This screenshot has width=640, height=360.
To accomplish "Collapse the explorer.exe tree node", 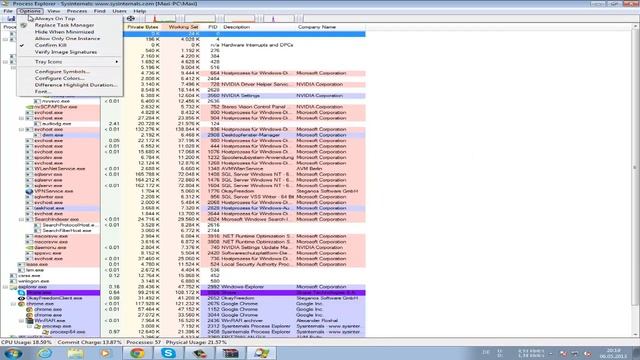I will [x=6, y=287].
